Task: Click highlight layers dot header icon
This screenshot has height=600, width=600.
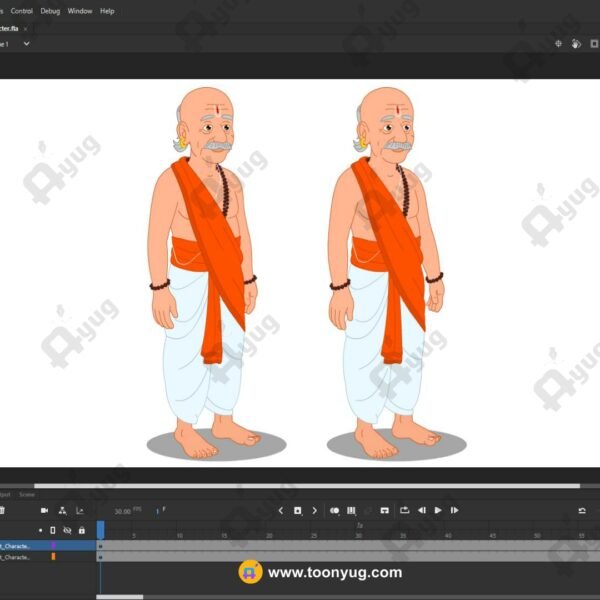Action: tap(40, 530)
